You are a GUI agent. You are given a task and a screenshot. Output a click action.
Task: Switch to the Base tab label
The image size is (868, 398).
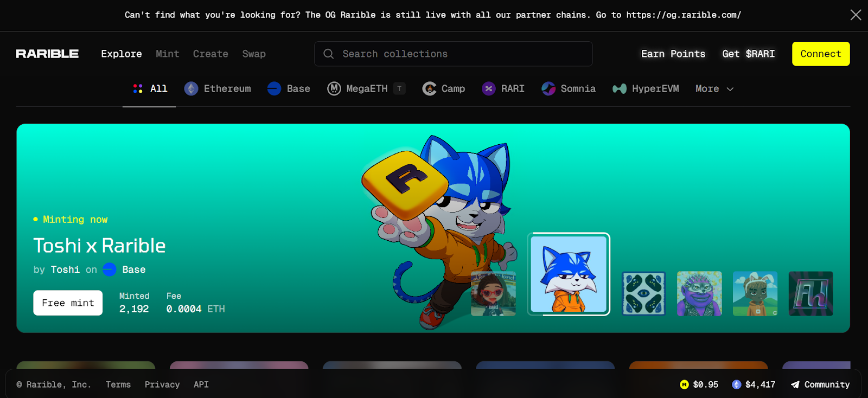click(298, 88)
